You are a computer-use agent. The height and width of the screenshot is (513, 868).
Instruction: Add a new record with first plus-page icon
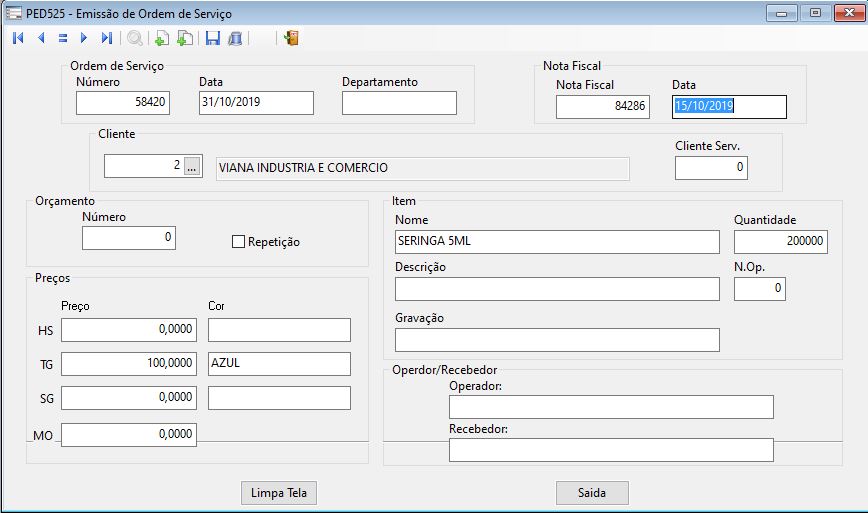161,38
